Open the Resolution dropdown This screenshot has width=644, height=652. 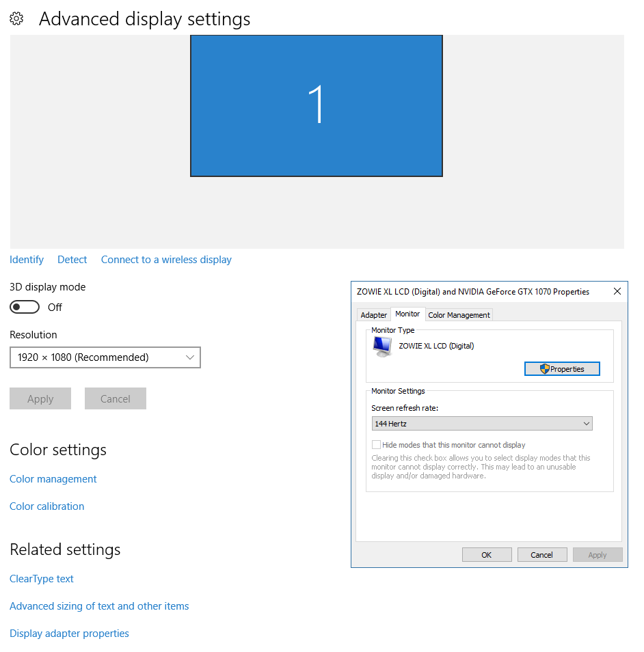tap(105, 357)
